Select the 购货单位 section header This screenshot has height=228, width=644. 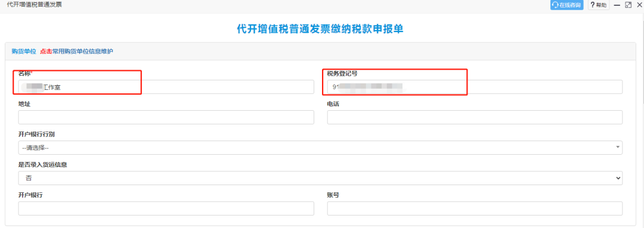coord(24,51)
